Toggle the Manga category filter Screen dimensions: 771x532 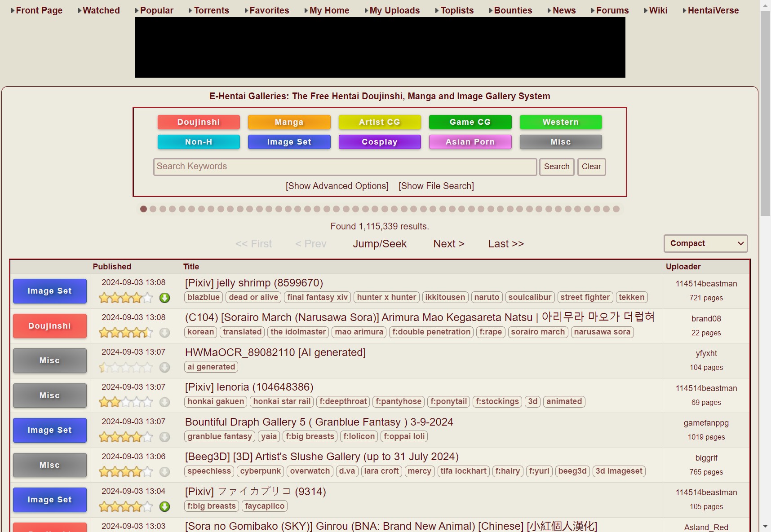[x=289, y=122]
